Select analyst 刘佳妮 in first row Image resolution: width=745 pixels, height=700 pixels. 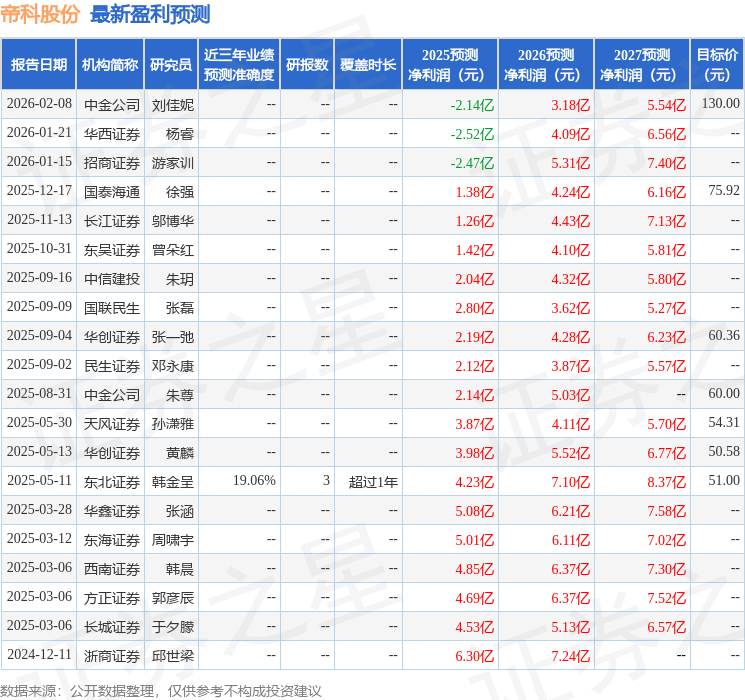pyautogui.click(x=173, y=104)
